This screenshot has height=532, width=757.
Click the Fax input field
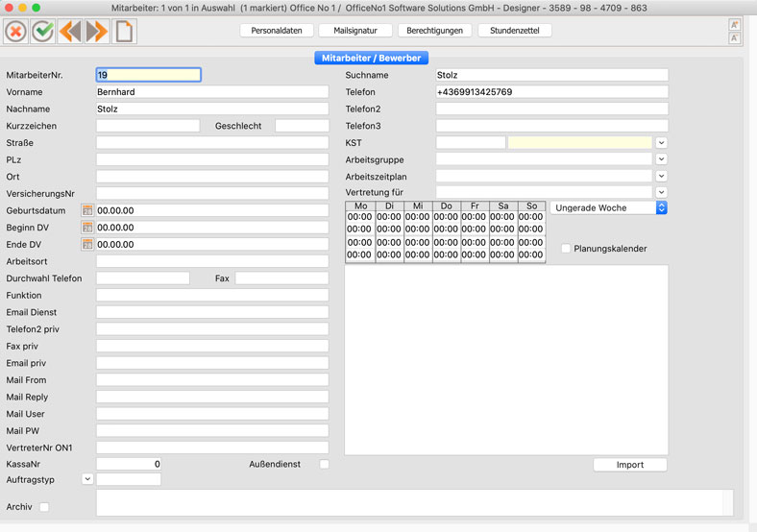tap(281, 278)
